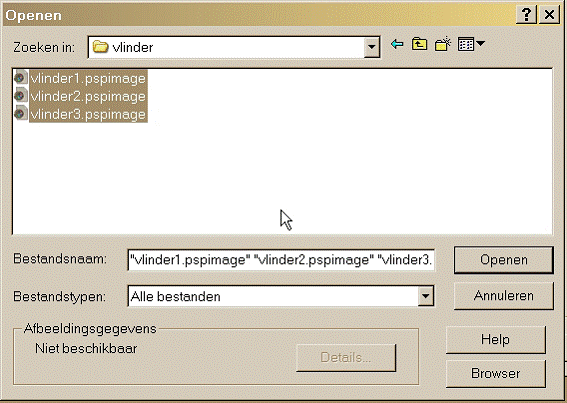Image resolution: width=567 pixels, height=403 pixels.
Task: Click the back arrow navigation icon
Action: click(397, 44)
